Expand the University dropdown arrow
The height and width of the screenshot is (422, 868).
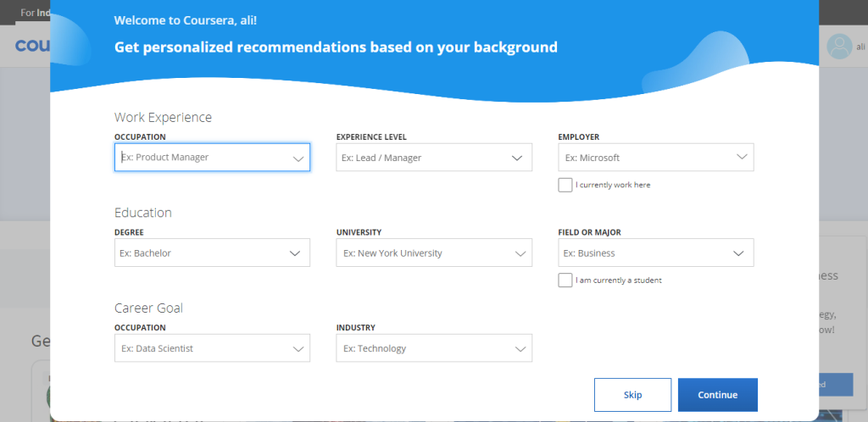520,254
